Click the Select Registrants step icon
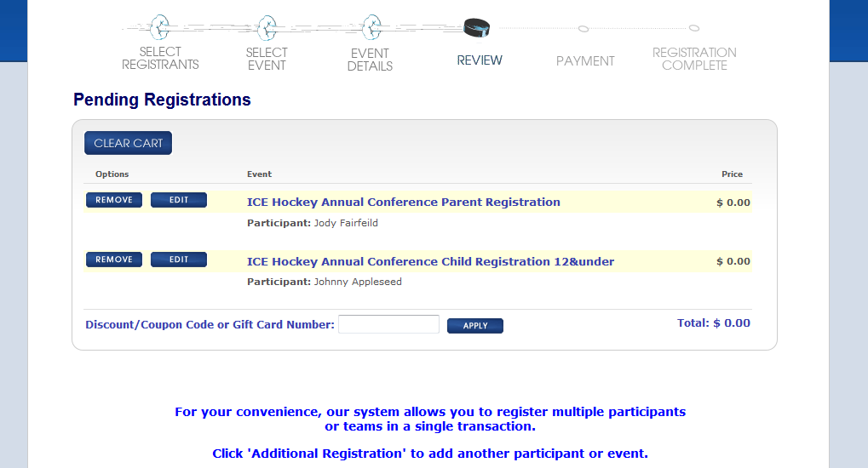Screen dimensions: 868x468 pyautogui.click(x=159, y=27)
